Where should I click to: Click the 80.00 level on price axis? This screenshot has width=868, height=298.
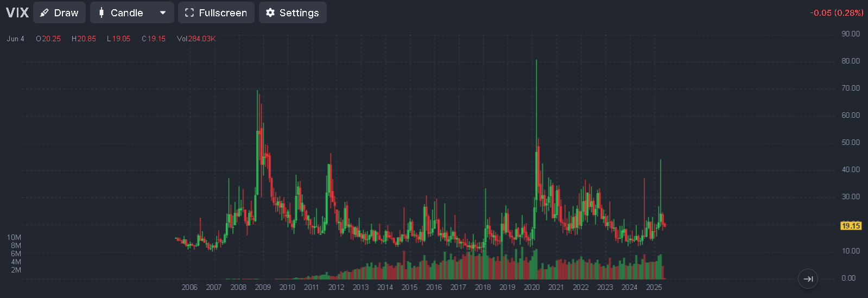[851, 61]
